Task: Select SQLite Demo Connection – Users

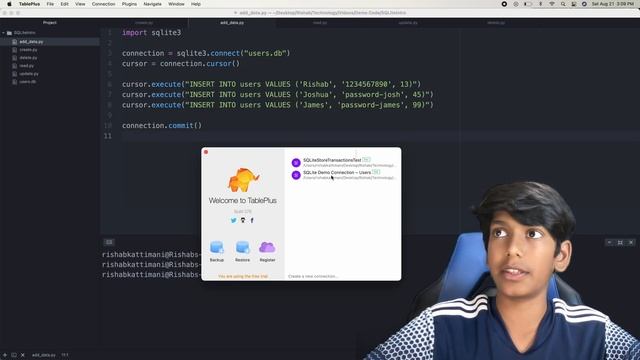Action: [343, 175]
